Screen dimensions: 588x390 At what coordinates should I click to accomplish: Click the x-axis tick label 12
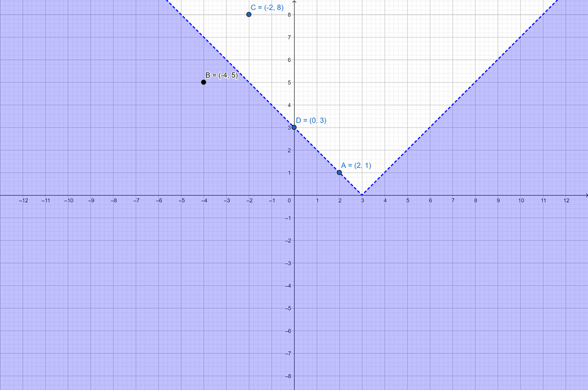(566, 201)
